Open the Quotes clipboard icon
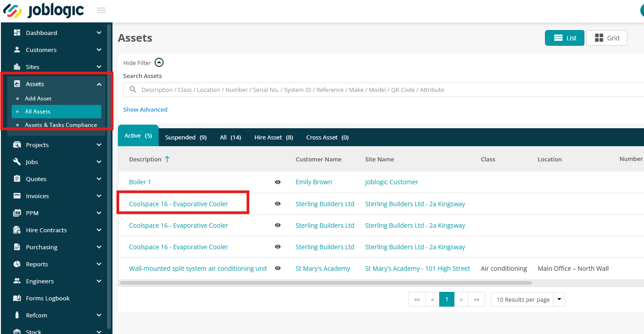The width and height of the screenshot is (644, 334). (17, 179)
